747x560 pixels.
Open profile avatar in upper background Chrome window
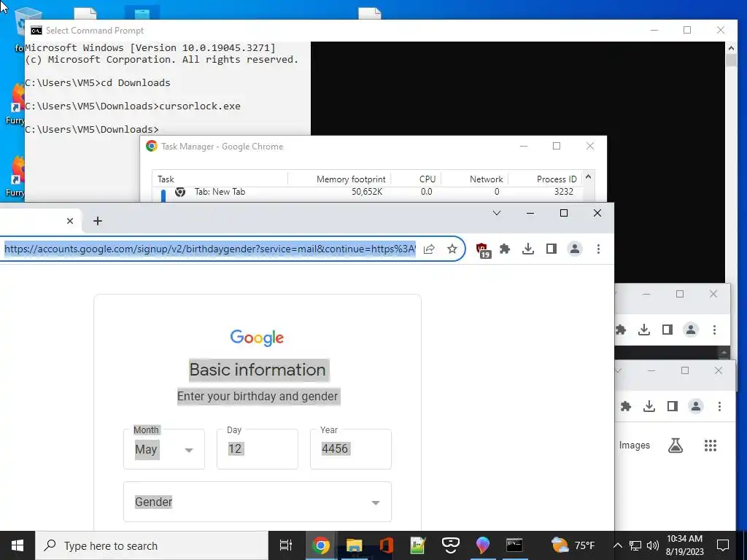tap(691, 330)
